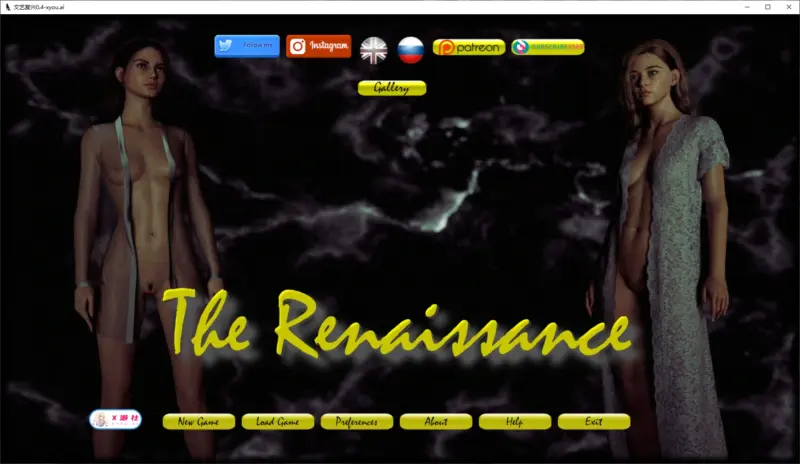Open the Gallery
Screen dimensions: 800x464
392,88
